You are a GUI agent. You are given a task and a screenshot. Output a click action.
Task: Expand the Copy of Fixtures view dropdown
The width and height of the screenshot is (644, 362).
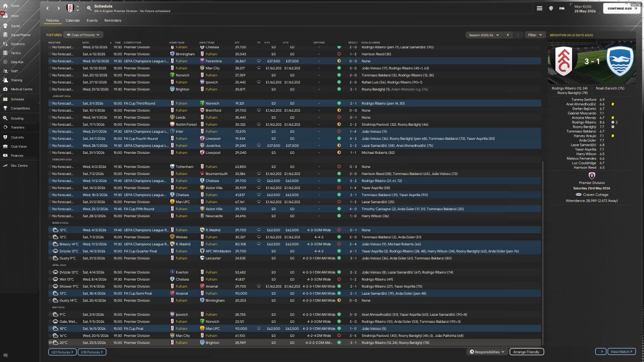pos(84,35)
